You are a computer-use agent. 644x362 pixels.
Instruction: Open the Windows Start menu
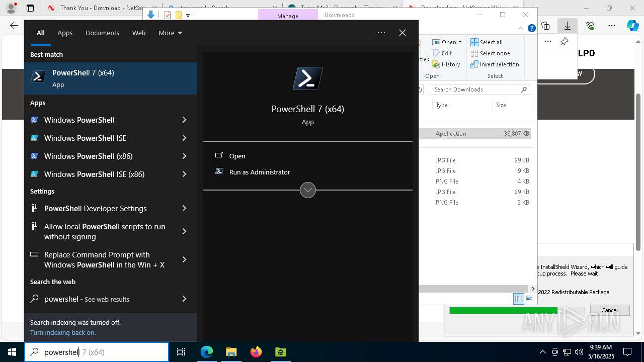click(x=12, y=352)
